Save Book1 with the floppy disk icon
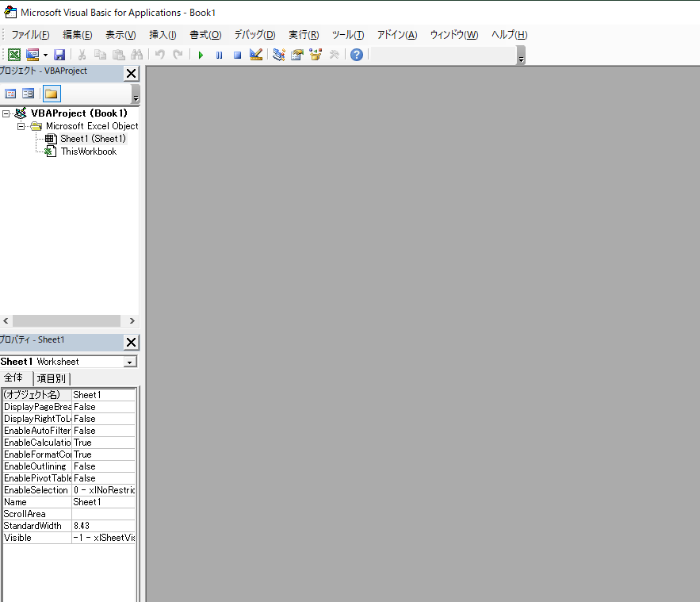The image size is (700, 602). 59,55
